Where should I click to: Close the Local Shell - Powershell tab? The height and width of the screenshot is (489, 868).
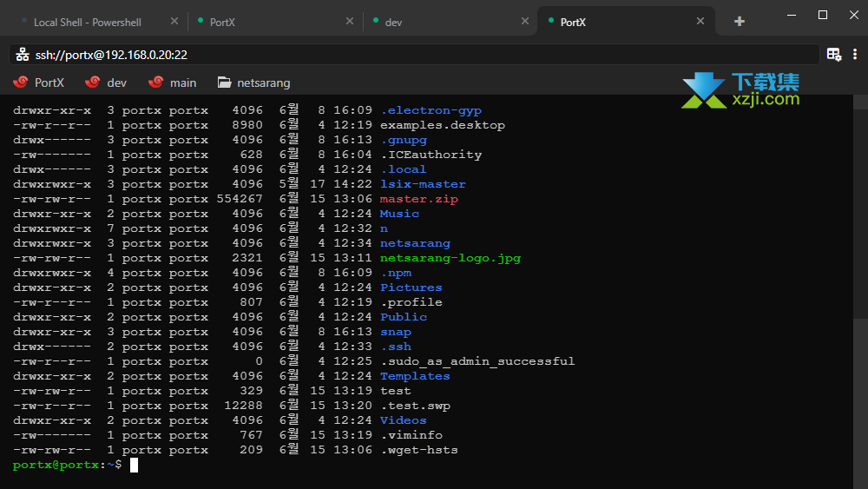pos(174,21)
